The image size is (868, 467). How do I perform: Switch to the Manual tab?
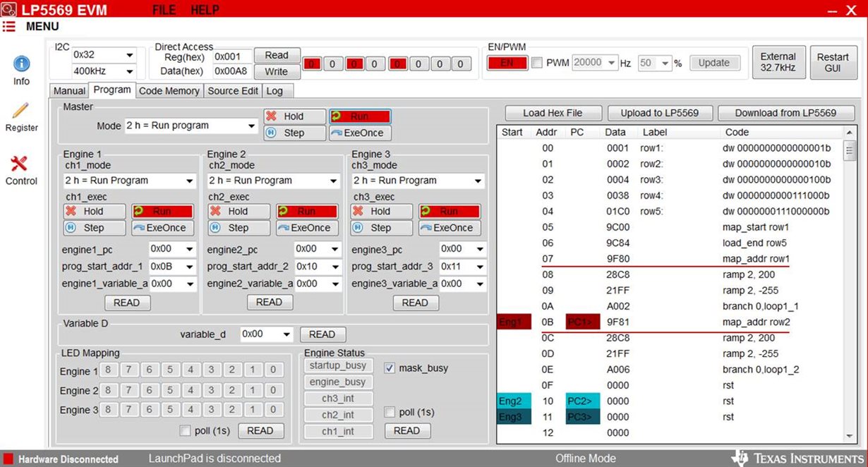pos(69,91)
